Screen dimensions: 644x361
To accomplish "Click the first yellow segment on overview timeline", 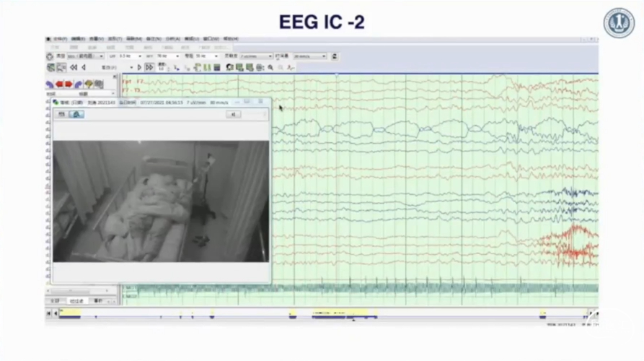I will [x=70, y=313].
